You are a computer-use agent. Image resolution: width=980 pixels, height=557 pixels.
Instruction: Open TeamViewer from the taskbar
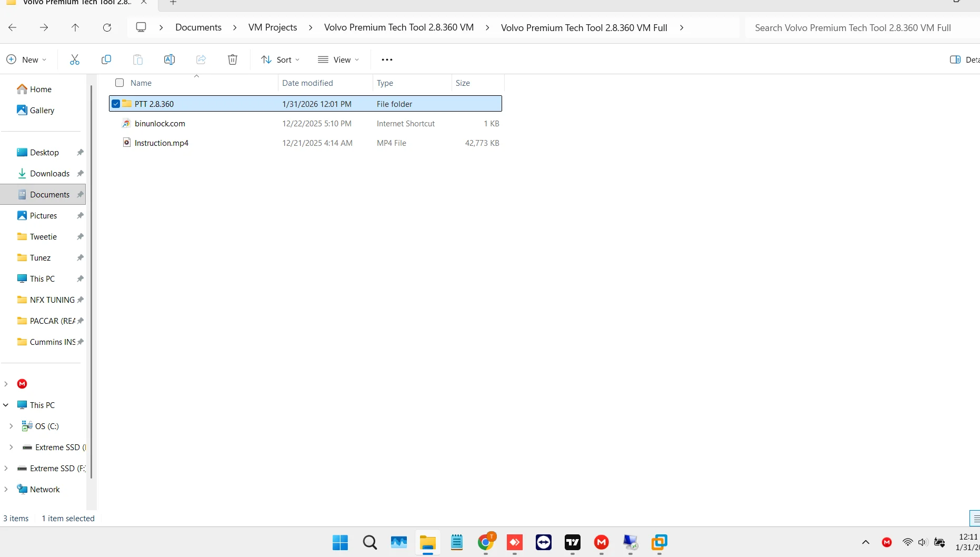543,543
